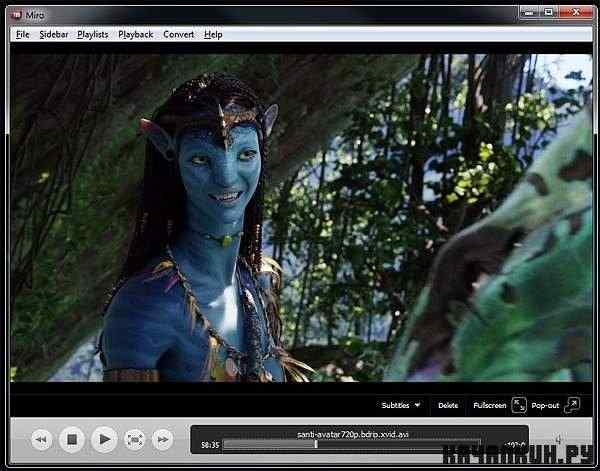Stop video playback
Screen dimensions: 600x471
[x=72, y=439]
